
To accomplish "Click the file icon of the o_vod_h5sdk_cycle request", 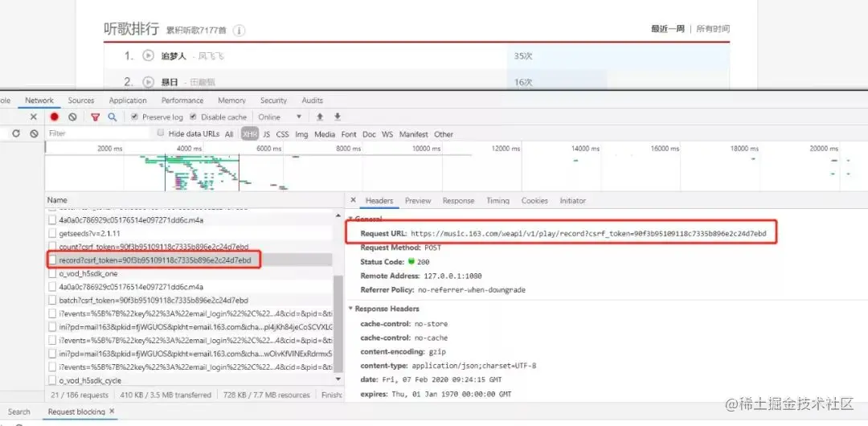I will (x=52, y=380).
